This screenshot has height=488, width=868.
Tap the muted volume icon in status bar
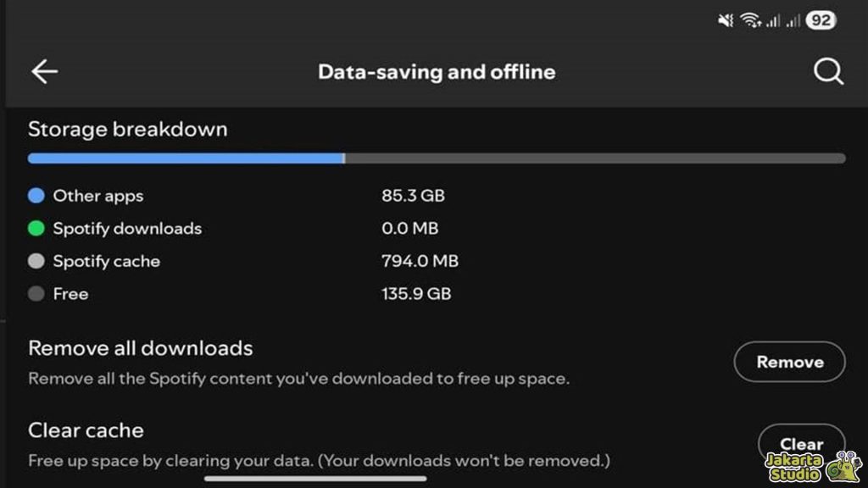click(725, 19)
